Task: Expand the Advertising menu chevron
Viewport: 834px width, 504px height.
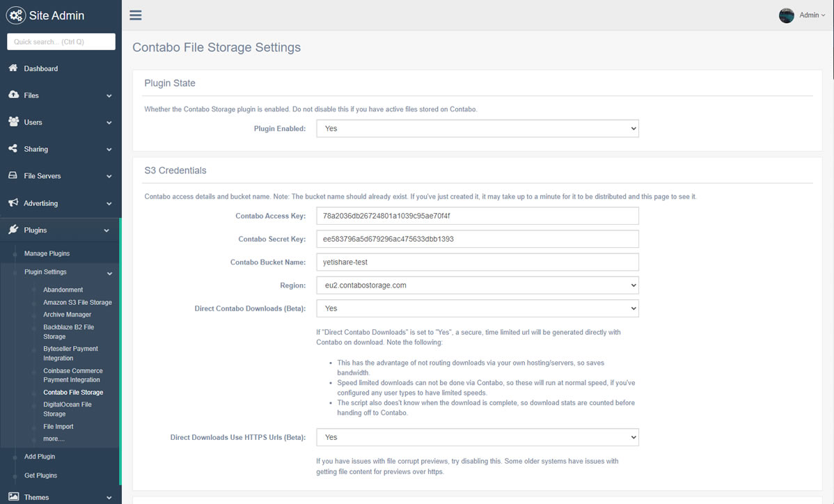Action: tap(109, 204)
